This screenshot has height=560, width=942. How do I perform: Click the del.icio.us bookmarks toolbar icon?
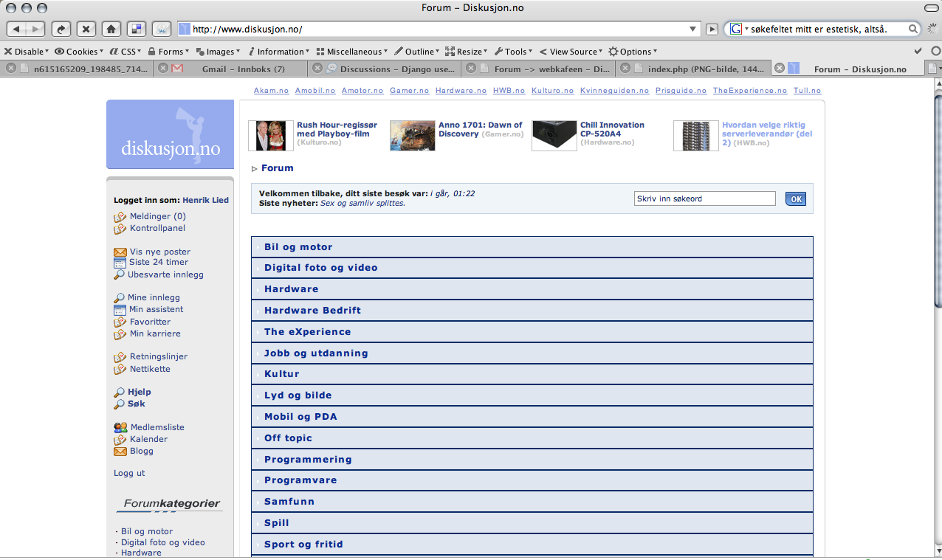click(x=136, y=29)
